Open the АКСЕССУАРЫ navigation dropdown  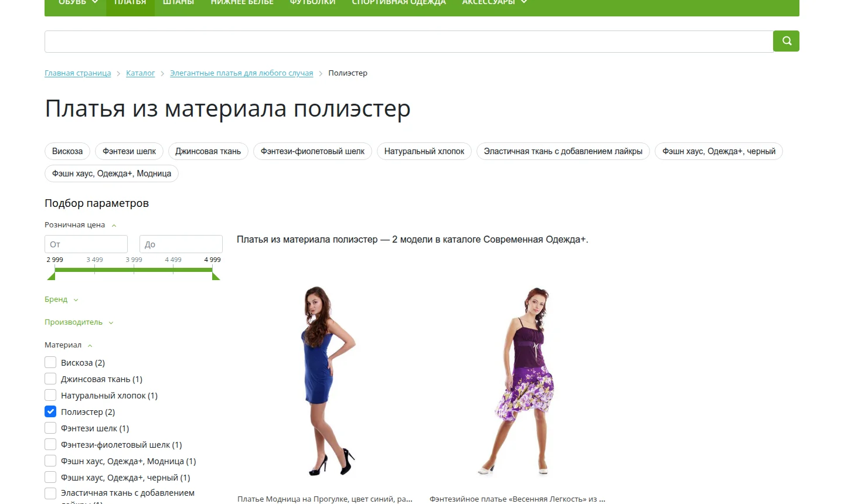coord(495,4)
